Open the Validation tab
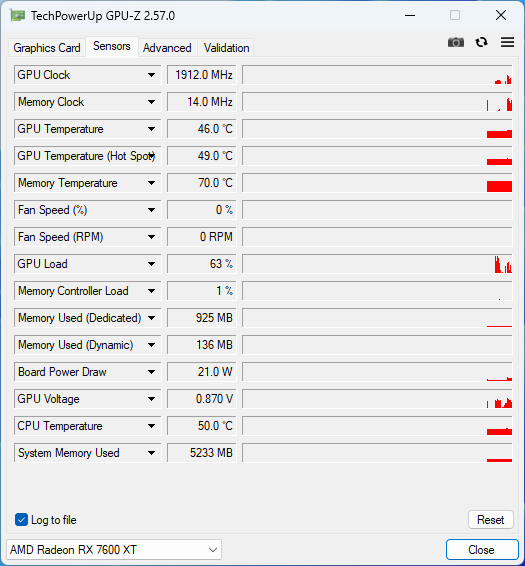 (x=226, y=48)
